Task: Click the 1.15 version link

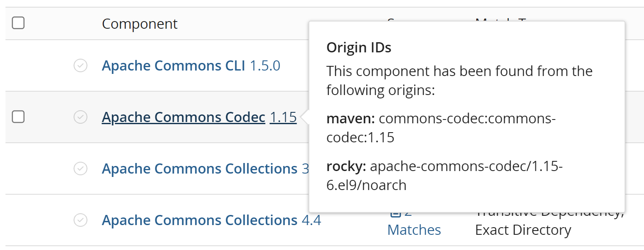Action: [x=282, y=117]
